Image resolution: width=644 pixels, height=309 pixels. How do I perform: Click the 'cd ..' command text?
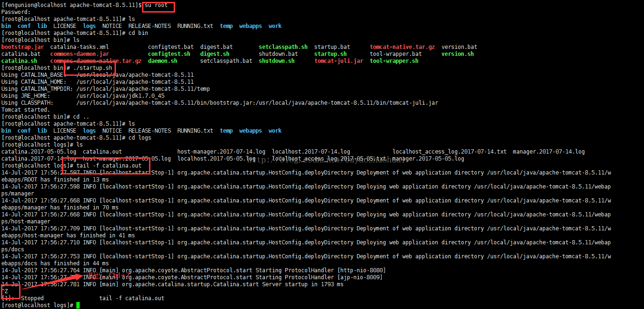click(81, 117)
